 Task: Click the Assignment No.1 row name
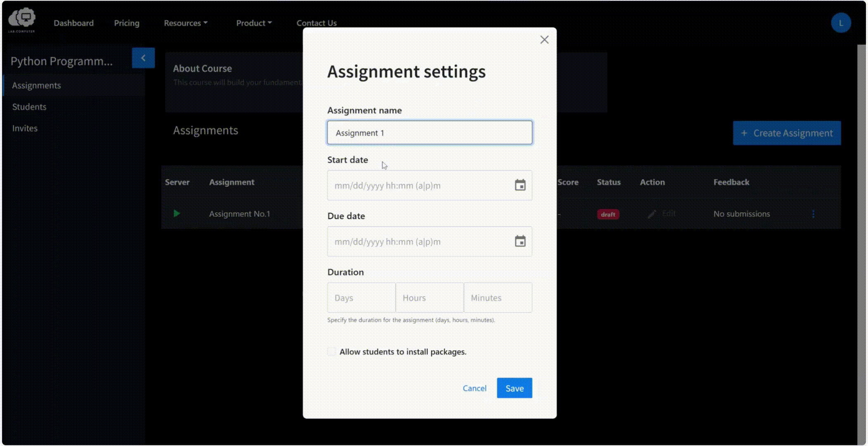click(x=239, y=214)
